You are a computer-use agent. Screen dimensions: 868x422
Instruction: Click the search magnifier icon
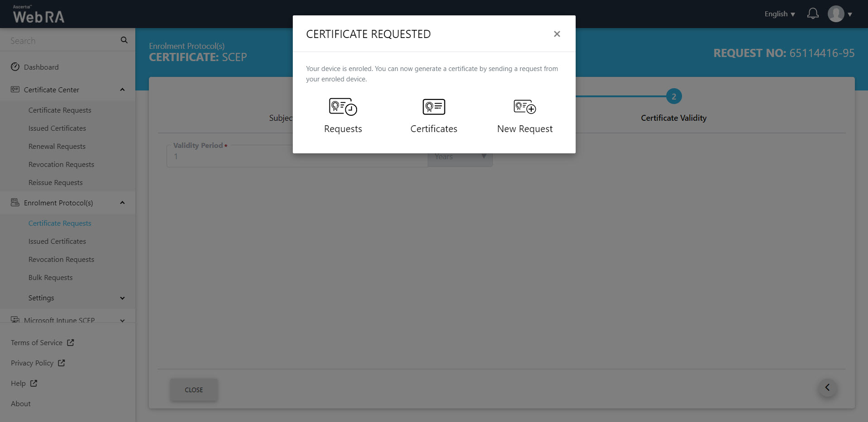tap(124, 40)
